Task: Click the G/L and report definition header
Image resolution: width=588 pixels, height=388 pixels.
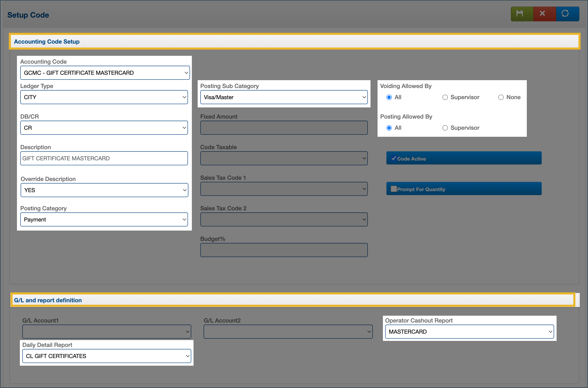Action: 48,300
